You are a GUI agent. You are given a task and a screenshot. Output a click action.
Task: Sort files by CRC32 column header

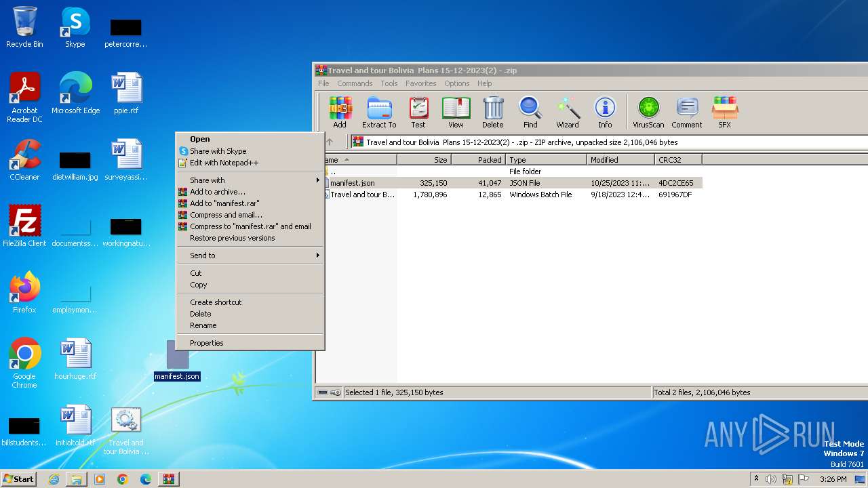click(678, 160)
